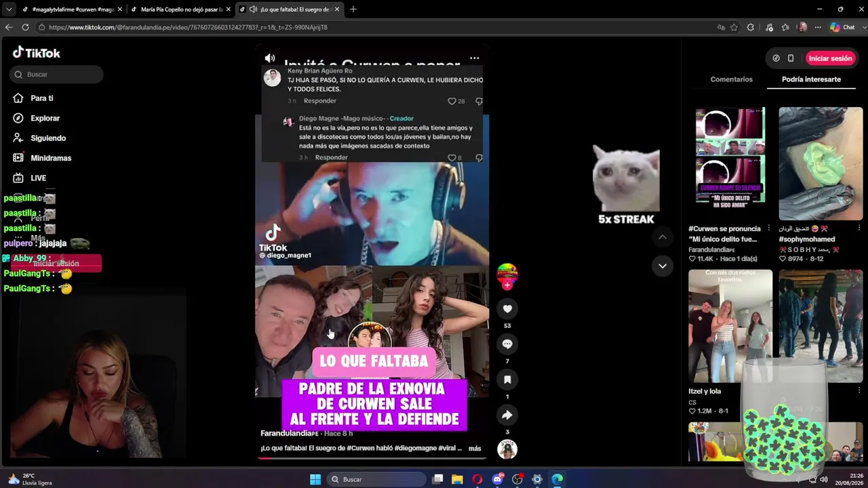868x488 pixels.
Task: Open the sound disc at the rail's bottom
Action: [507, 449]
